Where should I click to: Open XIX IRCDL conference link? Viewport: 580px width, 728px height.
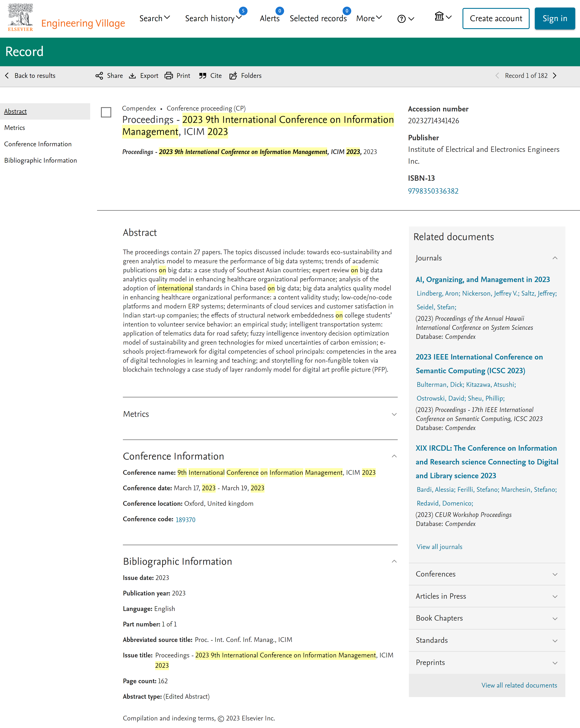[487, 462]
